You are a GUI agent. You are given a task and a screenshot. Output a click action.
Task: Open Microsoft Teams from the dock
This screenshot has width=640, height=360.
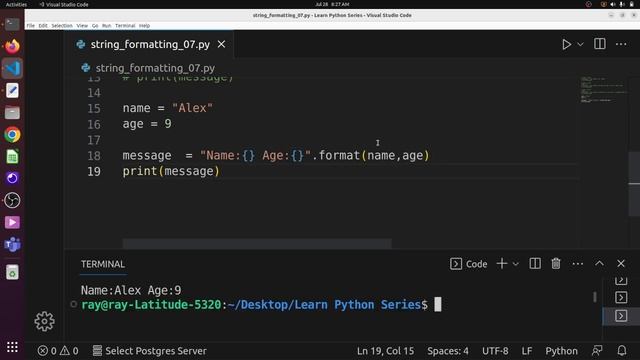click(12, 244)
